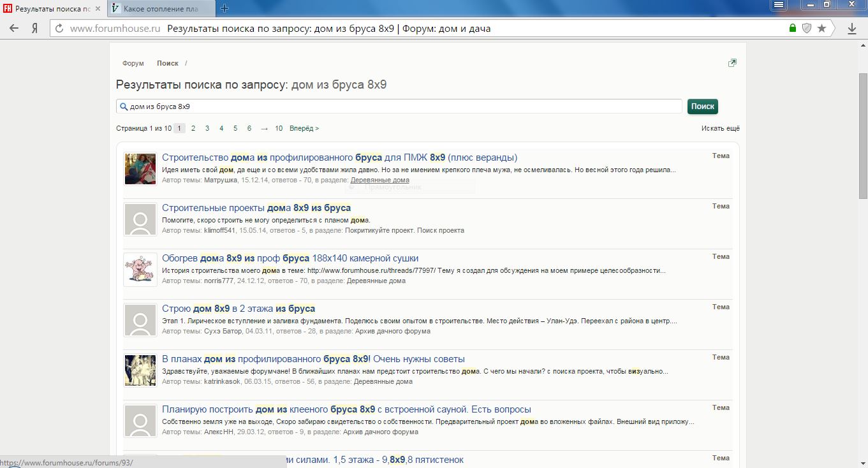Viewport: 868px width, 468px height.
Task: Click the avatar thumbnail of norris777 thread
Action: pos(140,270)
